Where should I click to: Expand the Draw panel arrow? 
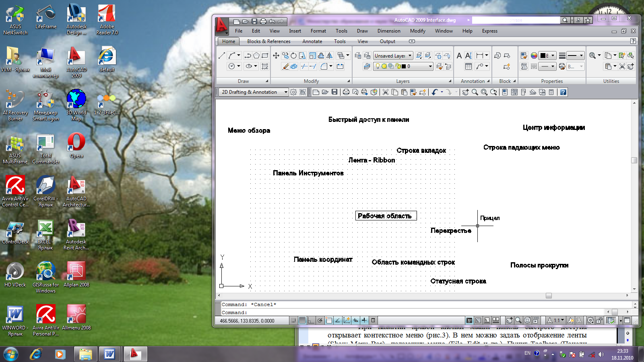pos(266,81)
